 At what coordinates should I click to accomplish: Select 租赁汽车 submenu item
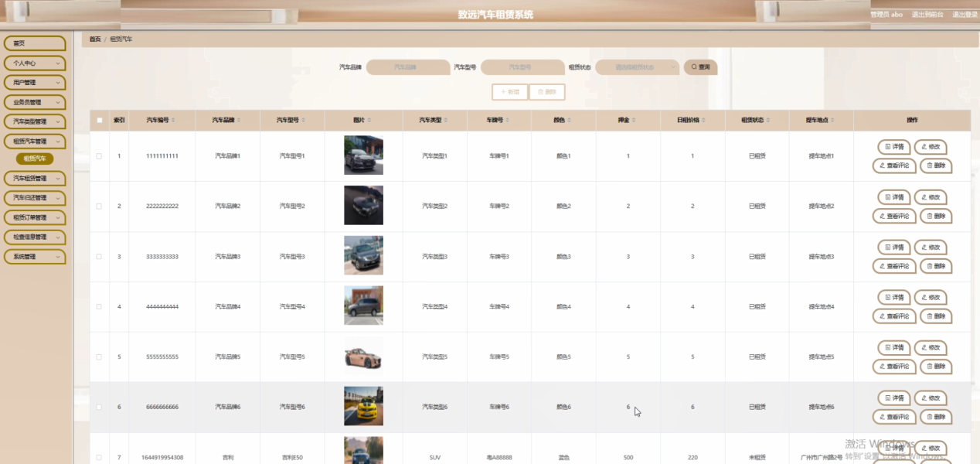(x=35, y=159)
